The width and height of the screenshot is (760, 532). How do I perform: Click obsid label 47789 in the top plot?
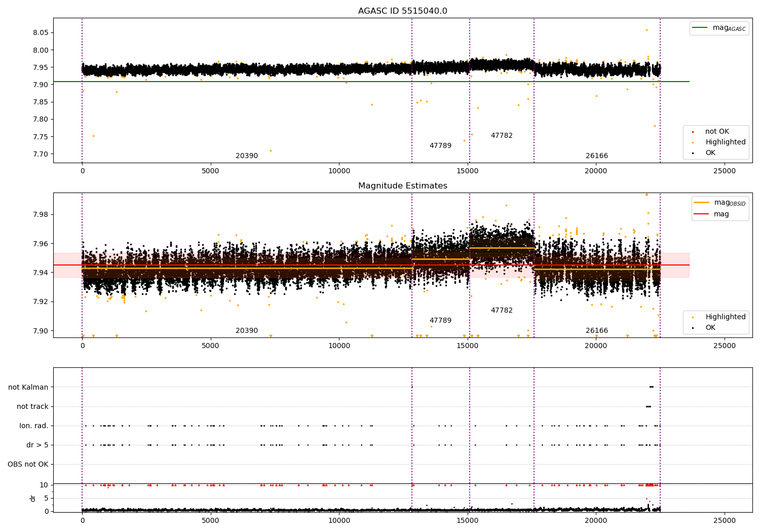(x=440, y=146)
